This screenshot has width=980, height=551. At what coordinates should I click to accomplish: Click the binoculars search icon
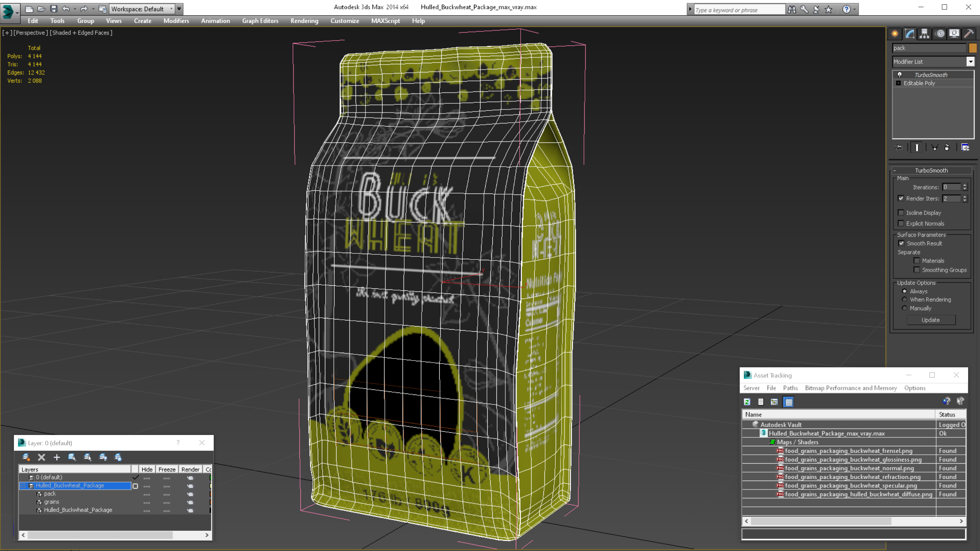pos(792,9)
